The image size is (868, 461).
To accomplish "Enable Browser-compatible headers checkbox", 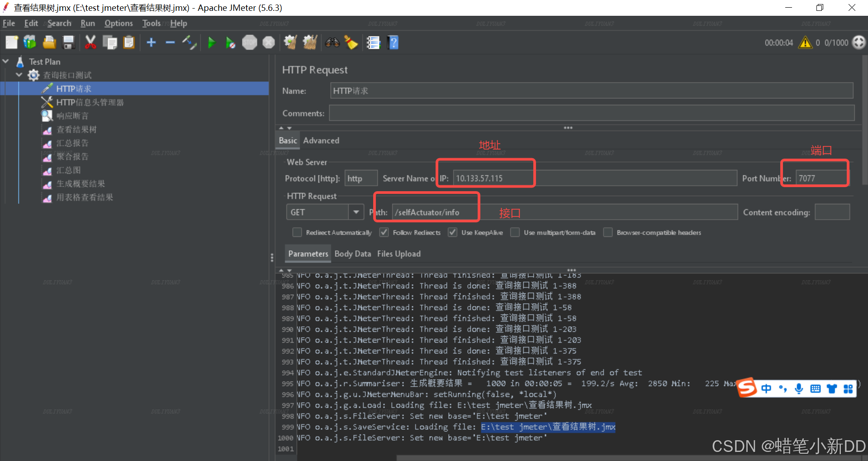I will tap(608, 232).
